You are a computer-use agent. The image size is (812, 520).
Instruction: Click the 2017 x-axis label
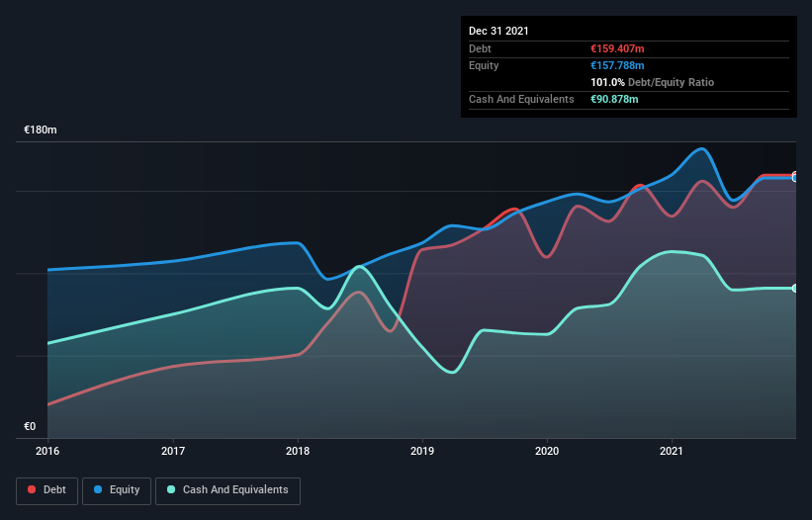[x=173, y=451]
